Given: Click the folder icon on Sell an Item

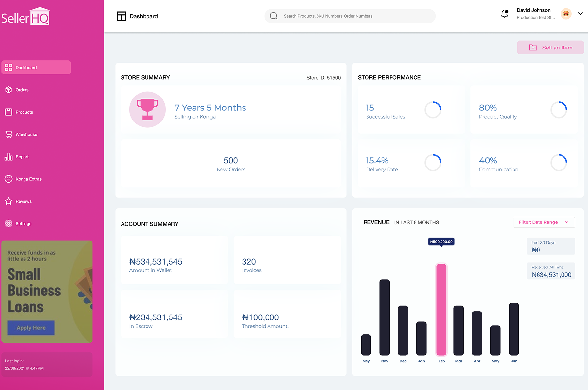Looking at the screenshot, I should 533,48.
